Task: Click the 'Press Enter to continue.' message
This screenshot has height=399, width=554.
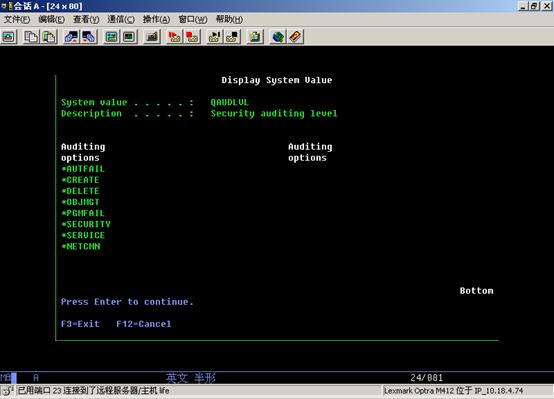Action: pos(127,302)
